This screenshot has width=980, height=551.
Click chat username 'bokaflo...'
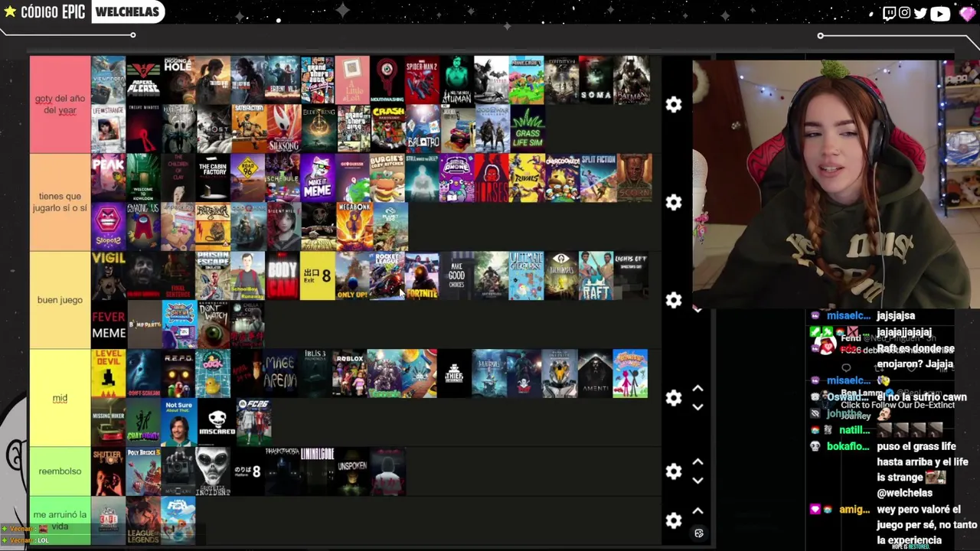click(848, 446)
